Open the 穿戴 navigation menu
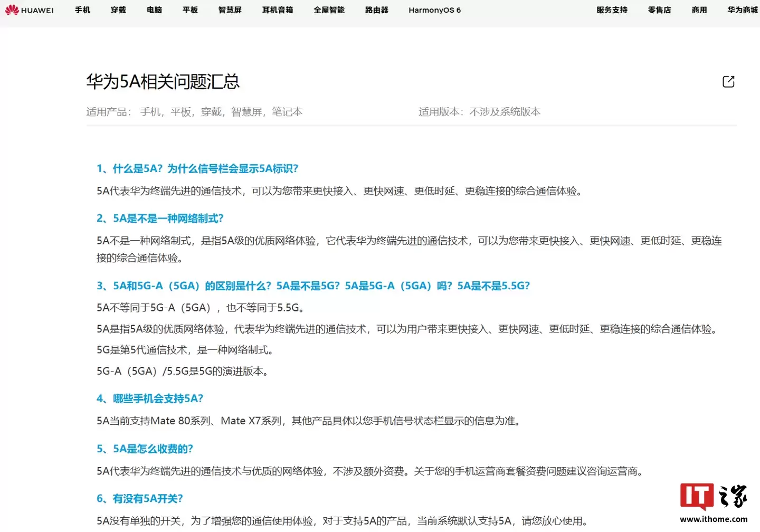This screenshot has width=760, height=532. [118, 10]
